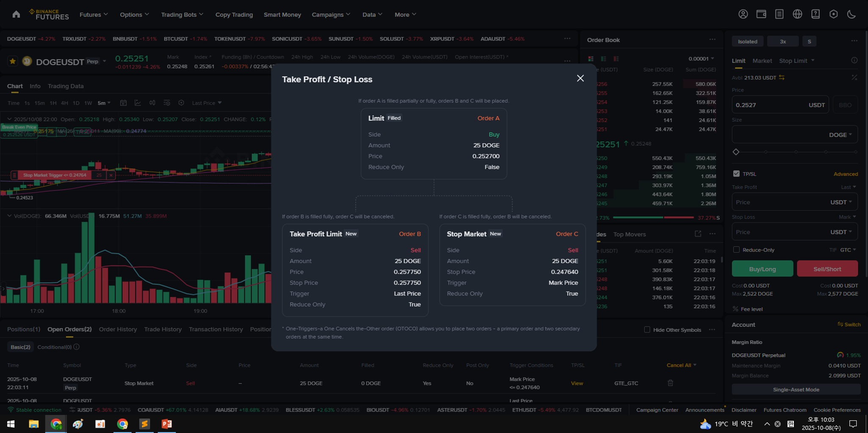Click the transfer funds icon next to balance
868x433 pixels.
(x=782, y=78)
